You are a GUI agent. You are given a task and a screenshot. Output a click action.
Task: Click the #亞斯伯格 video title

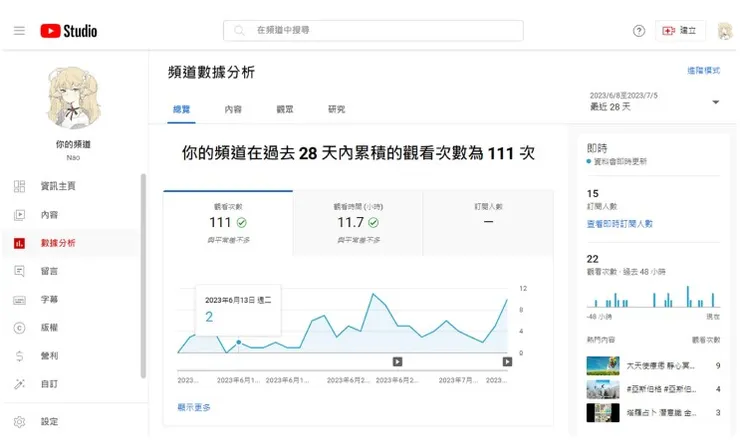click(661, 390)
